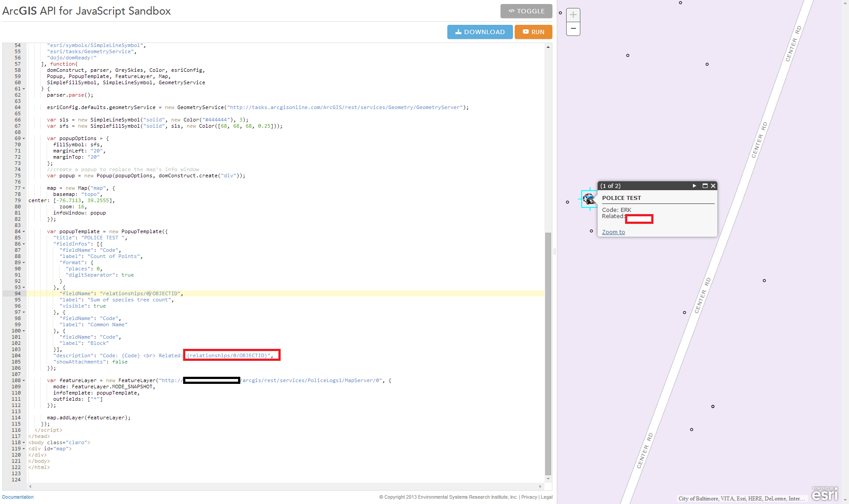This screenshot has height=504, width=849.
Task: Collapse the fold at line 97
Action: click(x=24, y=313)
